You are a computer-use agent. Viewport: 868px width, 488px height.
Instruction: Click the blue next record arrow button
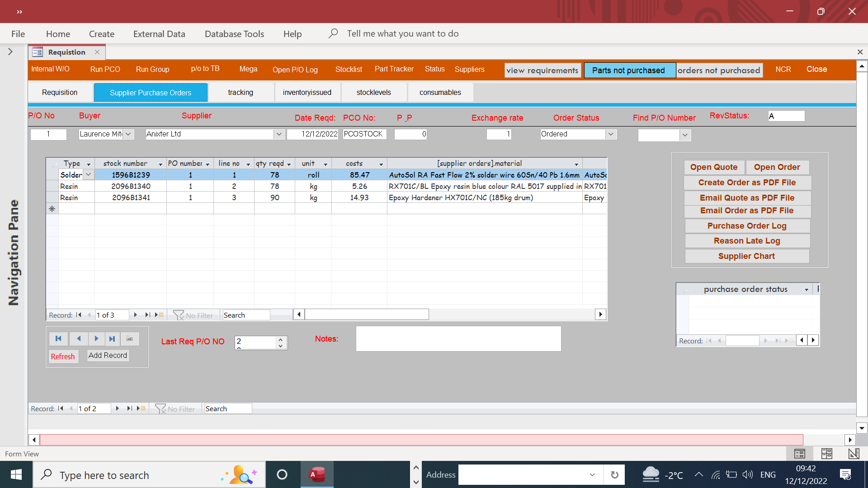tap(96, 338)
